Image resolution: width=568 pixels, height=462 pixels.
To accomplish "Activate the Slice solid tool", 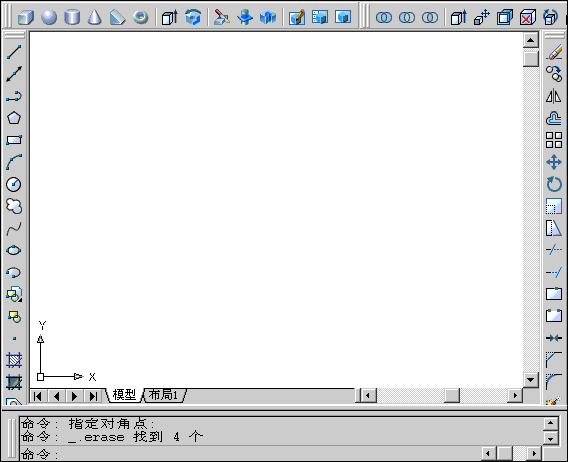I will (222, 17).
